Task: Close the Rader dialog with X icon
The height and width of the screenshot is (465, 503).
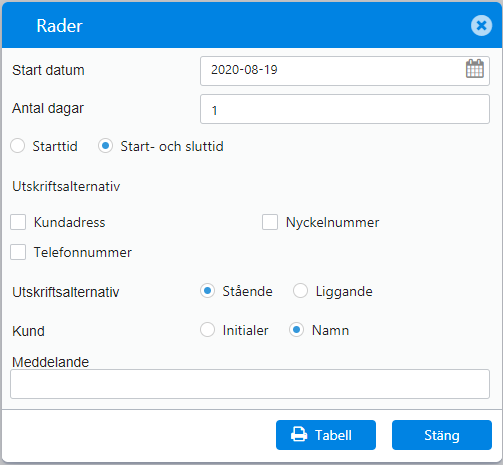Action: pos(481,25)
